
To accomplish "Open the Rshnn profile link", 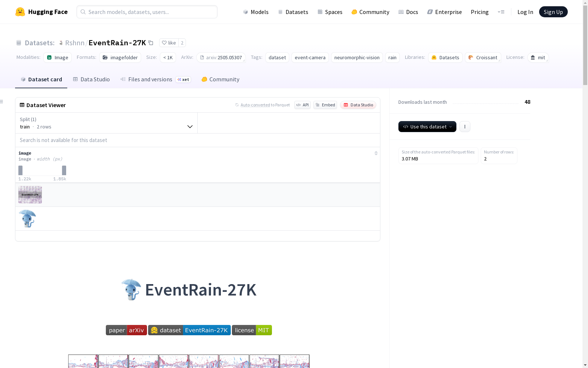I will point(75,43).
